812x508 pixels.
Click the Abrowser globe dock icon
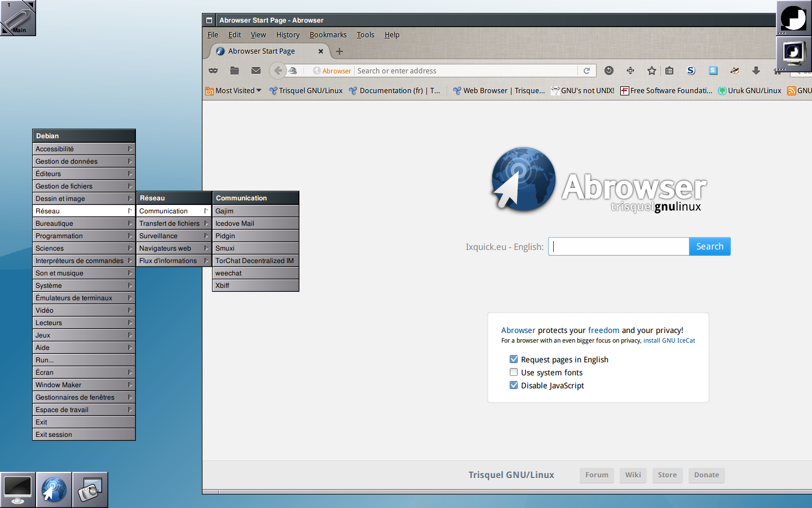[54, 490]
